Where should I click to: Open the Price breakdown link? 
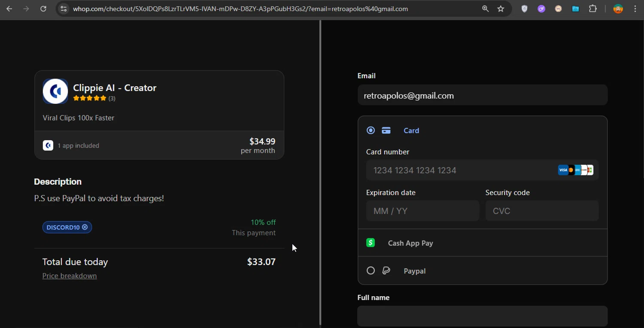pos(70,276)
